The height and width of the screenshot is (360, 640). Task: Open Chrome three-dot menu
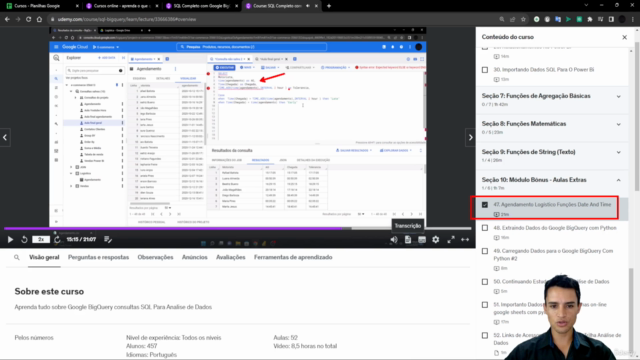tap(633, 19)
